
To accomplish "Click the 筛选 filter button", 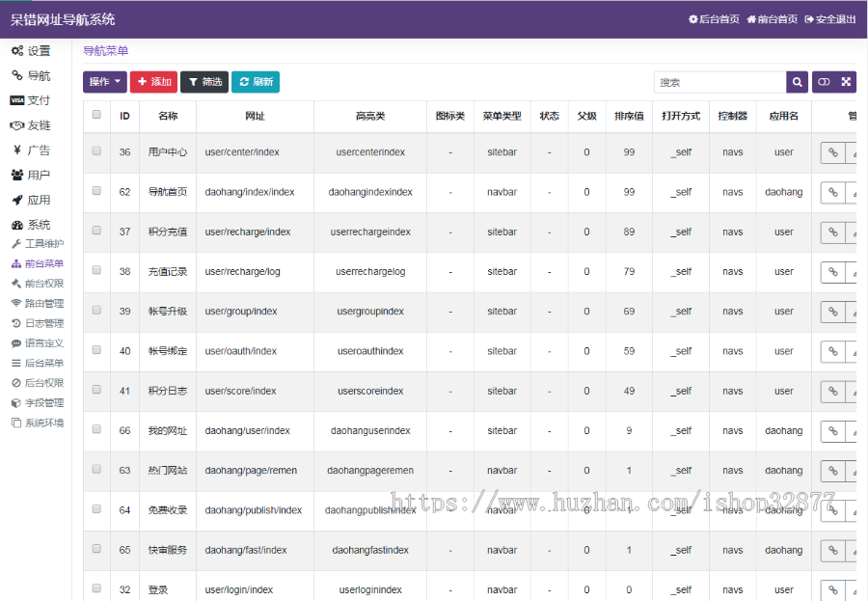I will tap(204, 82).
